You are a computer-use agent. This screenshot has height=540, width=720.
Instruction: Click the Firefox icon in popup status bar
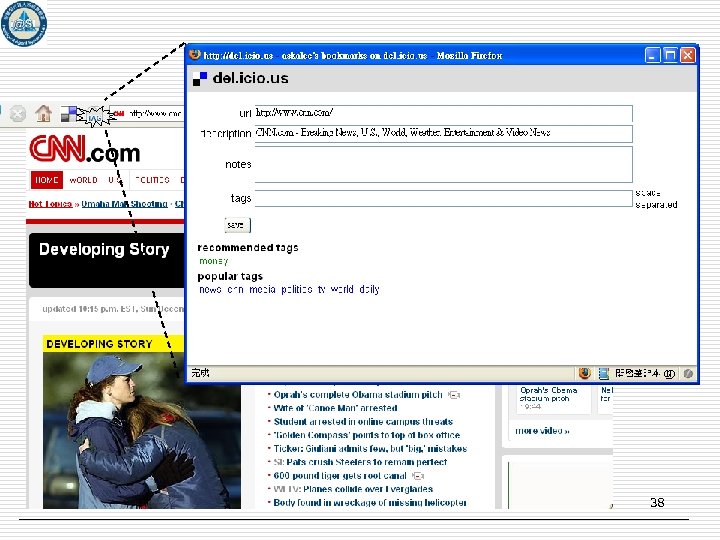coord(585,373)
